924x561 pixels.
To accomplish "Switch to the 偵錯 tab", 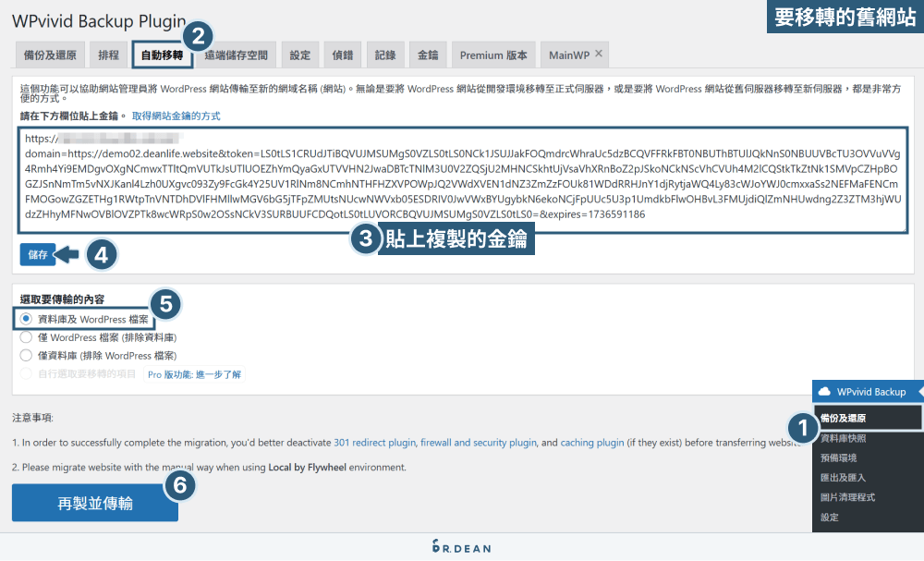I will (342, 54).
